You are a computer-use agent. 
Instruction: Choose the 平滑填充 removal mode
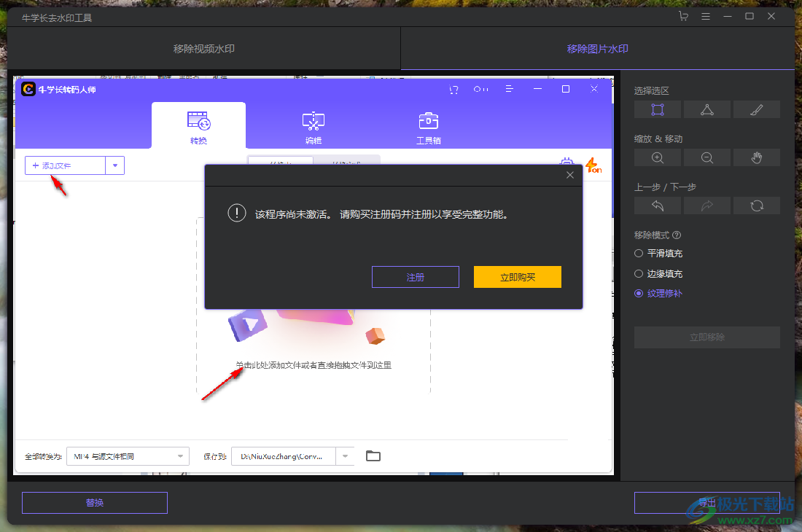pos(658,254)
